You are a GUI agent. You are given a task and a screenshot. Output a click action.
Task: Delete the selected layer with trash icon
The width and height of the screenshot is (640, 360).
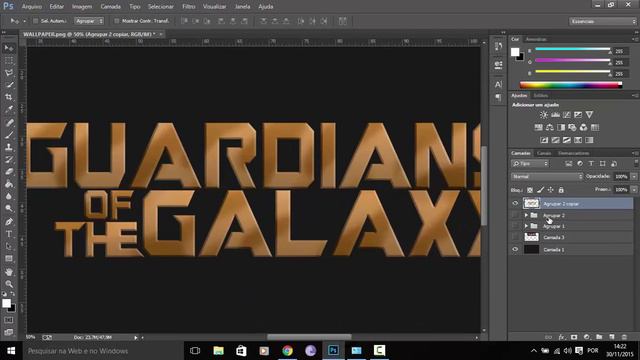(x=624, y=337)
